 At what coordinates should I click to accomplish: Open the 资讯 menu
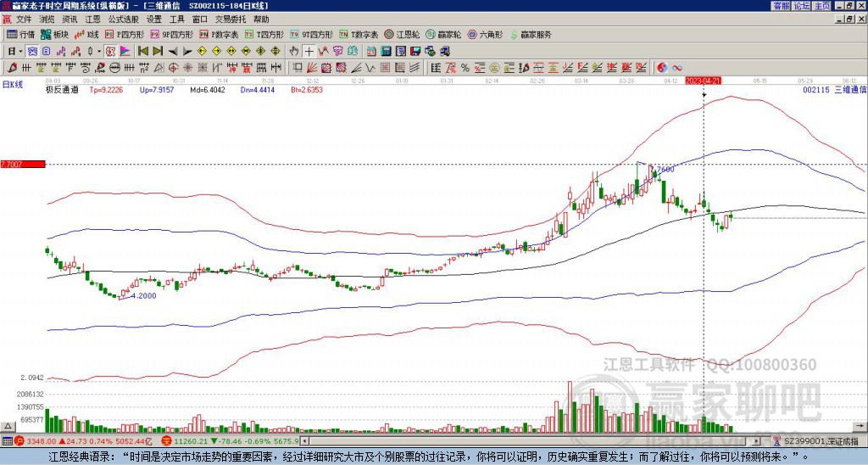[70, 20]
